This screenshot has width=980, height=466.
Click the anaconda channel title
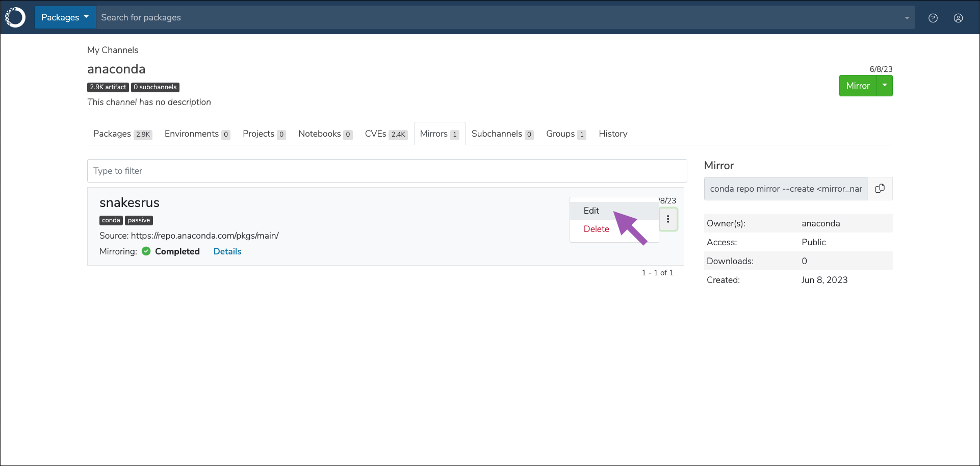click(x=116, y=69)
